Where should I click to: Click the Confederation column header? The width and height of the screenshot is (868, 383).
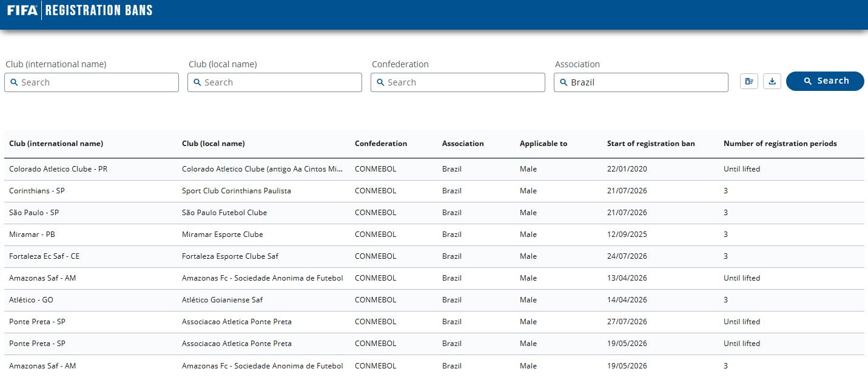[x=381, y=144]
